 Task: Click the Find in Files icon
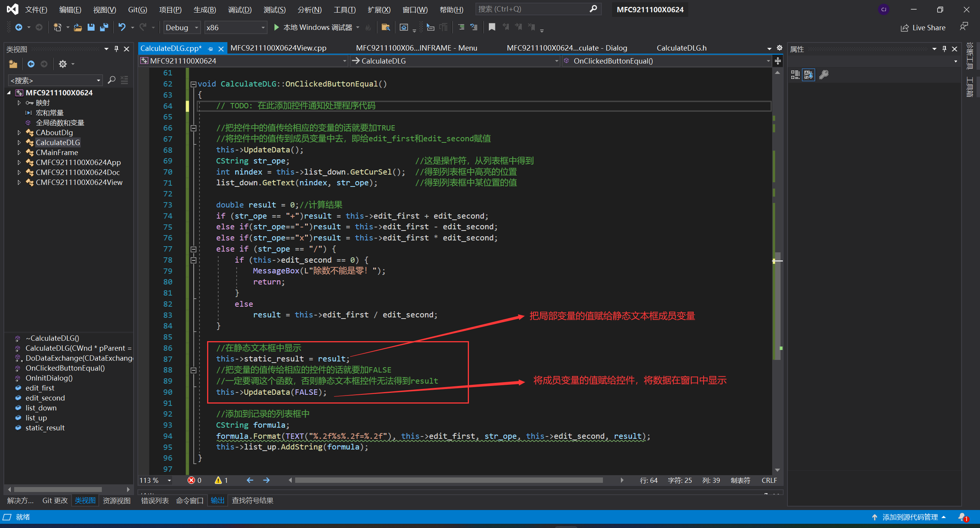[x=385, y=27]
